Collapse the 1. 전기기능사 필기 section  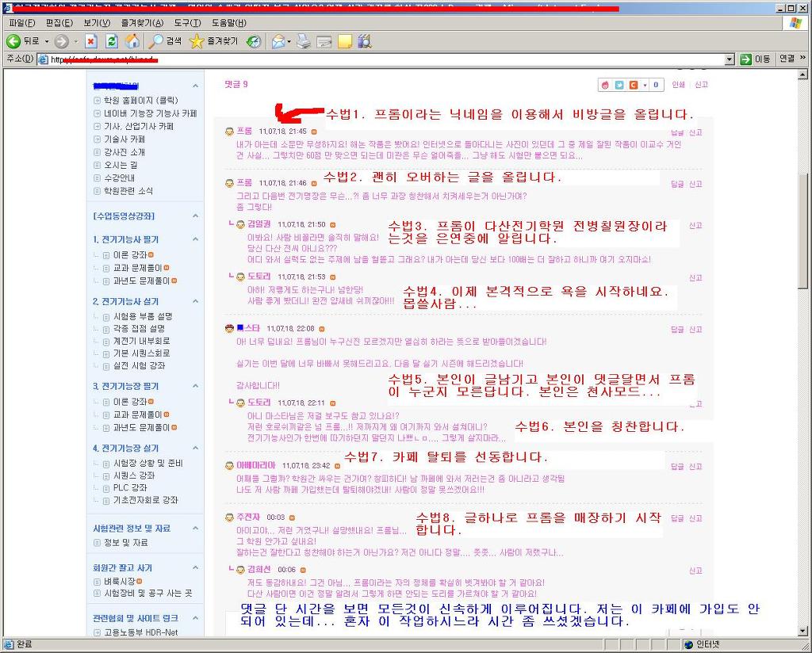[x=196, y=239]
